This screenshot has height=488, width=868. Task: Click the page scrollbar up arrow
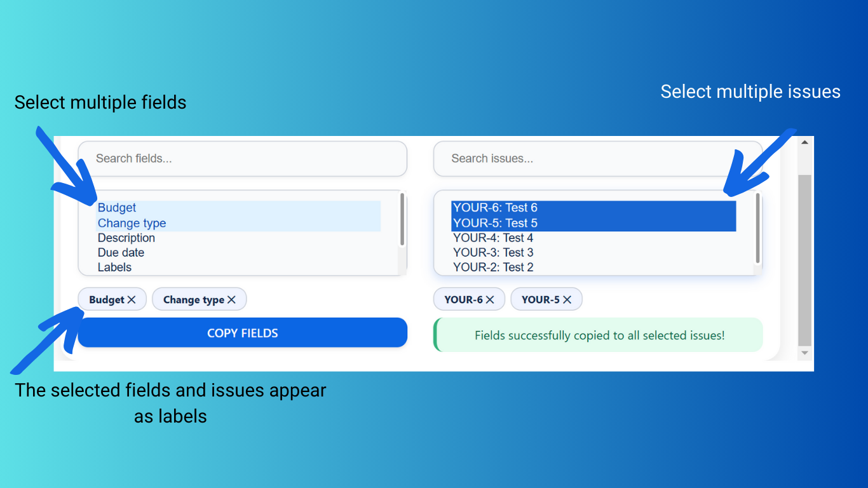coord(804,142)
